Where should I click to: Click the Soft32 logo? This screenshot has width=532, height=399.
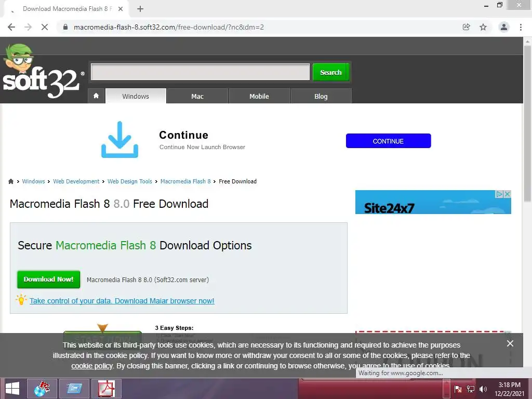(43, 72)
